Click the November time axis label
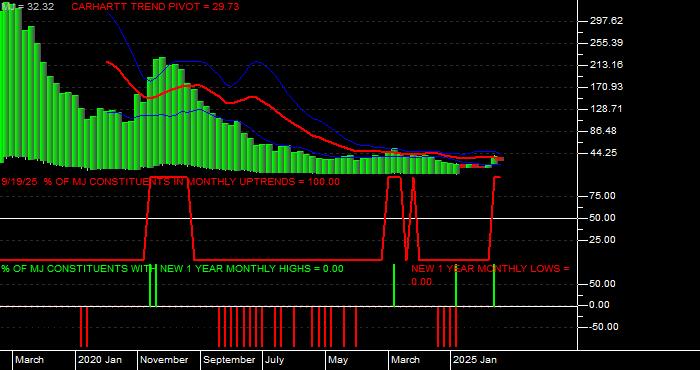Image resolution: width=700 pixels, height=370 pixels. pyautogui.click(x=165, y=360)
